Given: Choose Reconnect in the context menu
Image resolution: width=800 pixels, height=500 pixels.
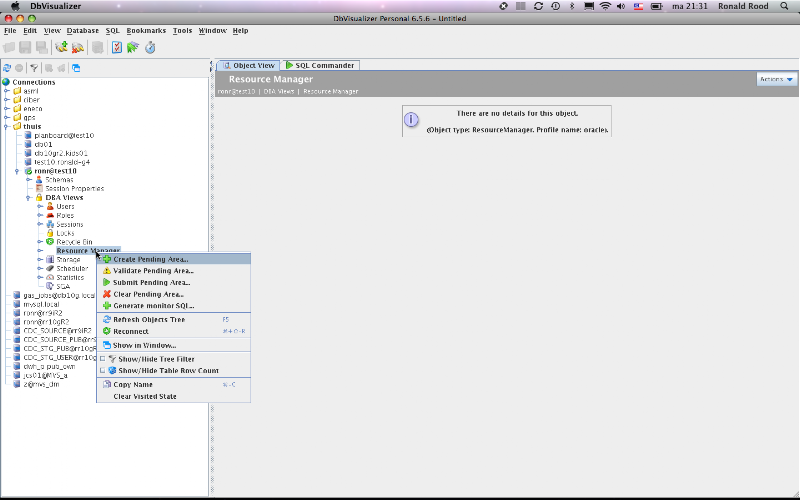Looking at the screenshot, I should pyautogui.click(x=174, y=332).
